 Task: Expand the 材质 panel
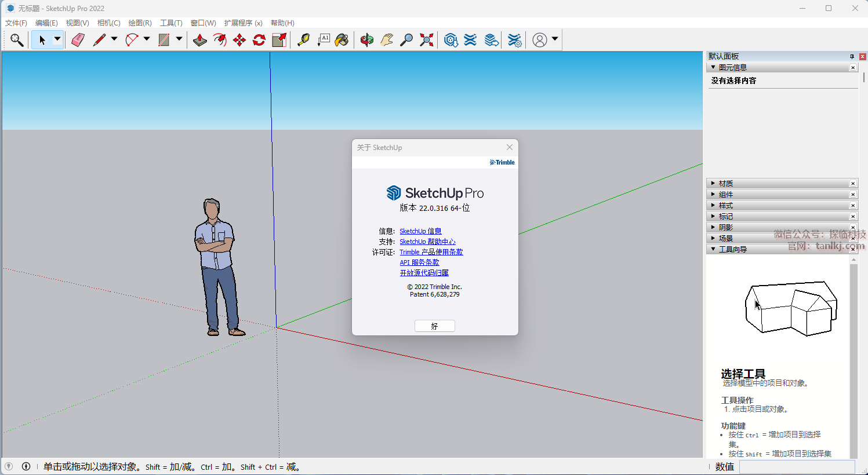tap(725, 184)
